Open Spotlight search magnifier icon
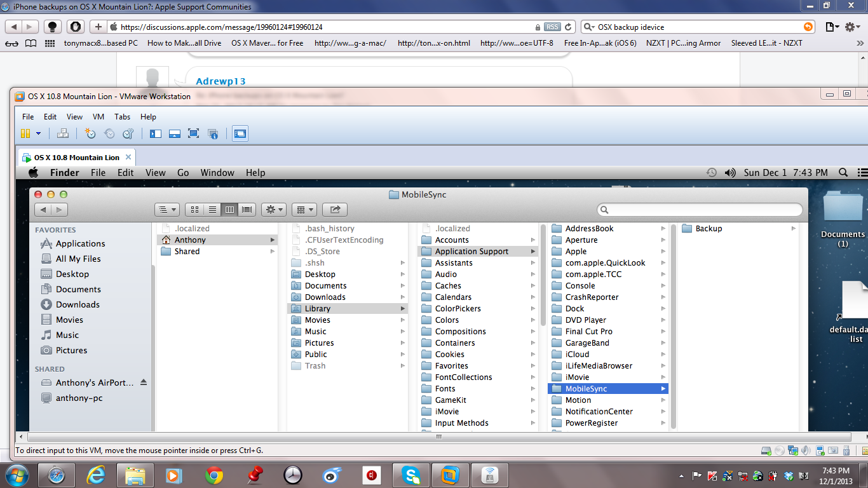The image size is (868, 488). (843, 173)
